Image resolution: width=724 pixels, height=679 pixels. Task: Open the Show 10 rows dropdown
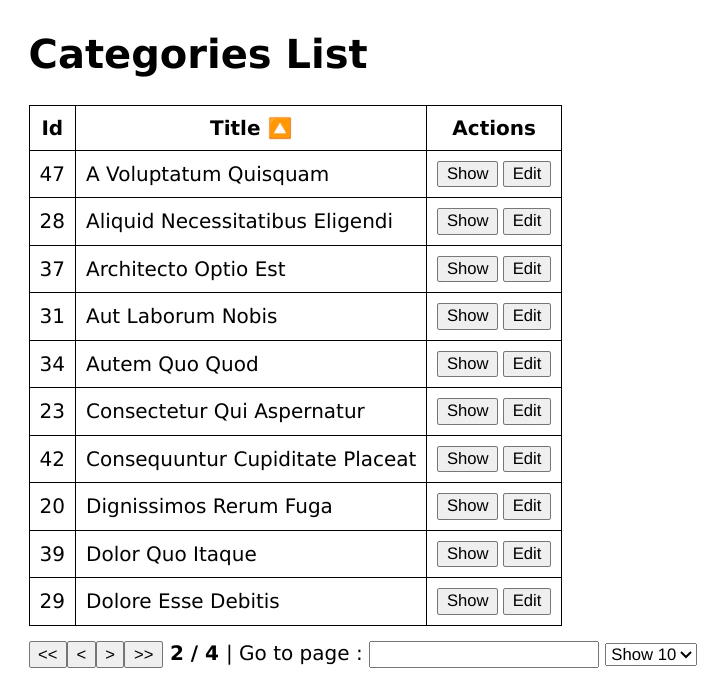(x=650, y=655)
